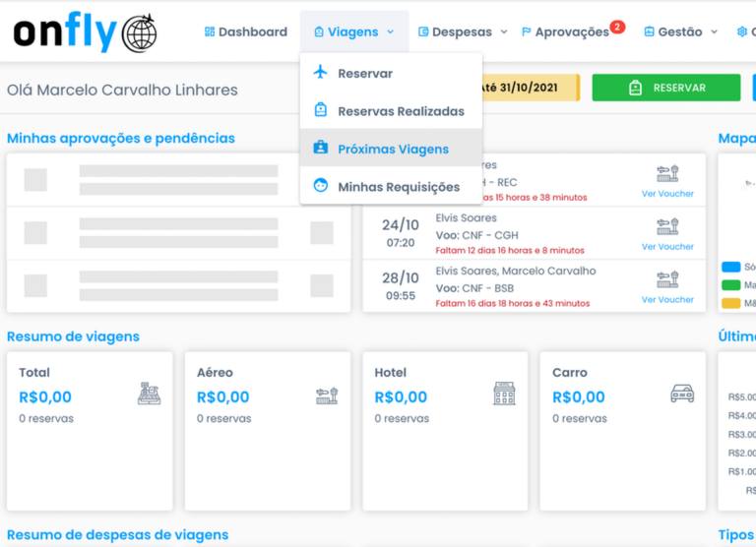Click the Onfly globe logo
The width and height of the screenshot is (756, 547).
(139, 33)
